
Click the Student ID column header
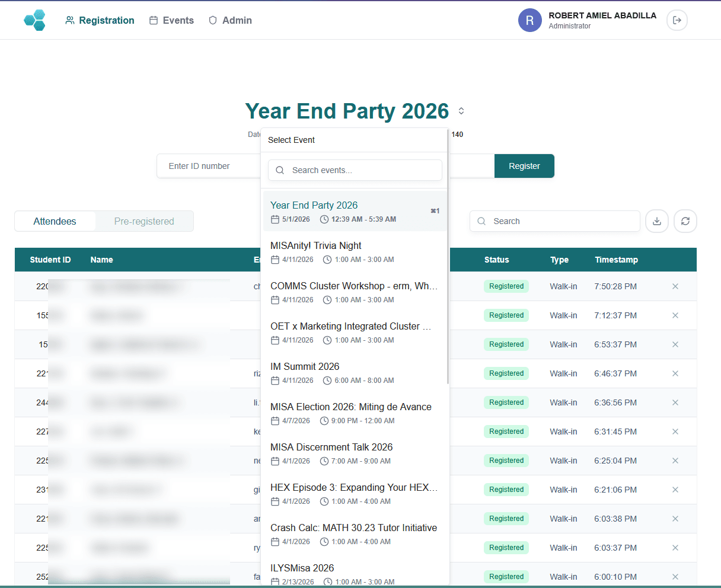pos(50,260)
